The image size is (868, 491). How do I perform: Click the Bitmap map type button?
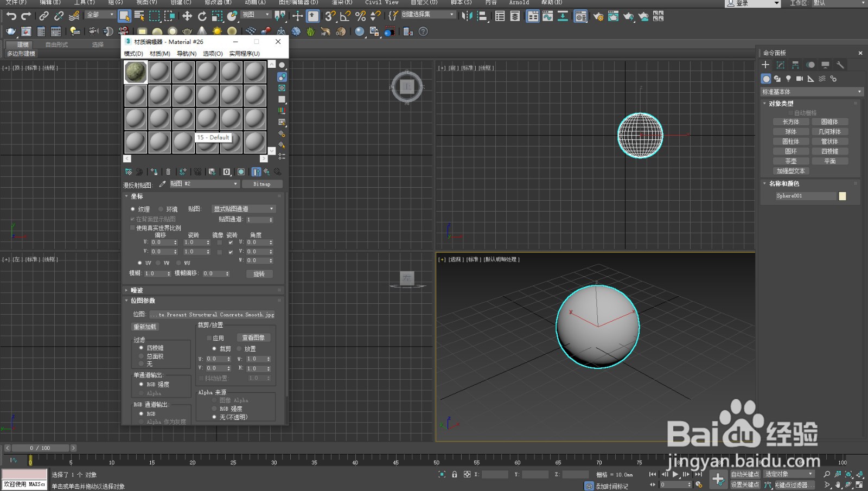(x=262, y=184)
